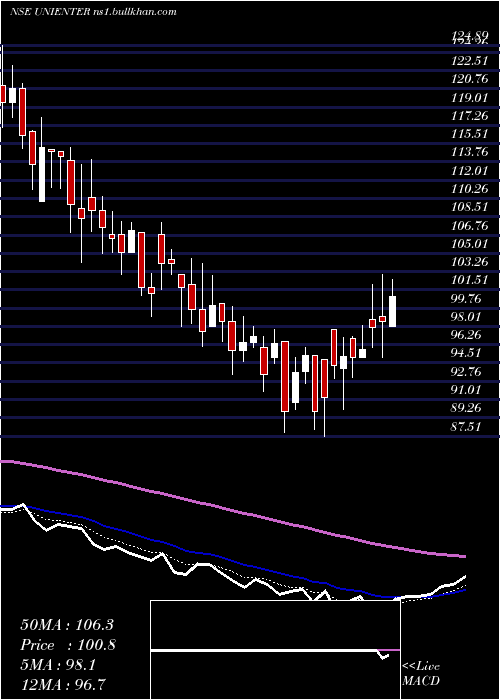Select the 117.26 price axis label
Image resolution: width=500 pixels, height=700 pixels.
(x=469, y=116)
